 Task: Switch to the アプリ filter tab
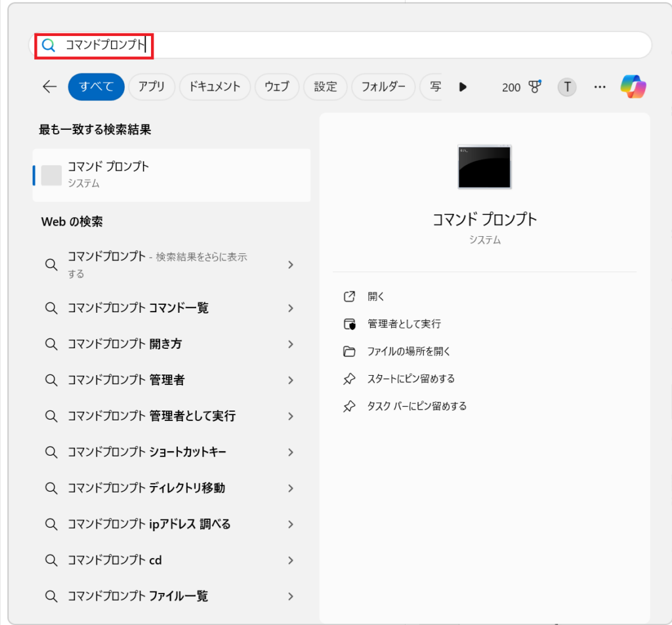152,87
